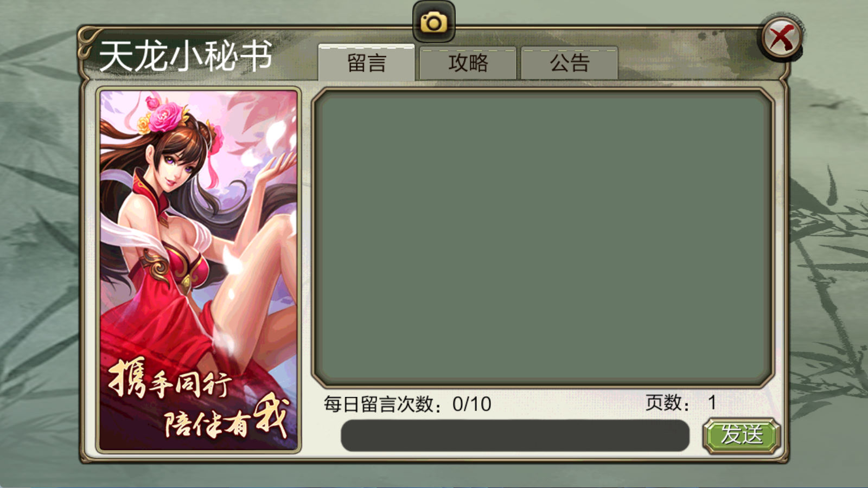Screen dimensions: 868x488
Task: Open the 攻略 tab
Action: pyautogui.click(x=468, y=63)
